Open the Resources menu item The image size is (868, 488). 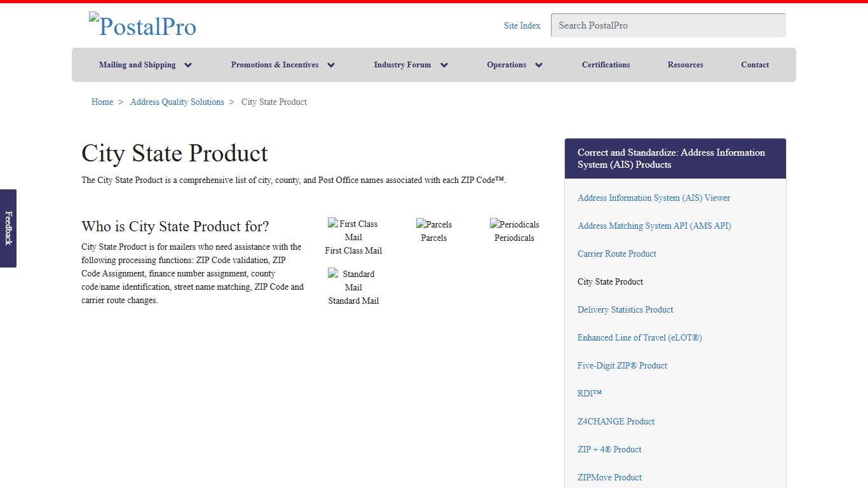coord(685,64)
